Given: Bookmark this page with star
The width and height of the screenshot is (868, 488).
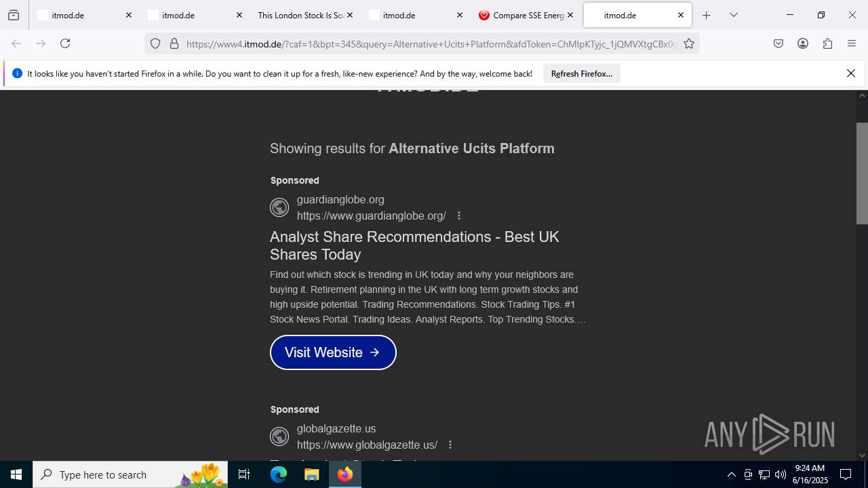Looking at the screenshot, I should pos(689,43).
